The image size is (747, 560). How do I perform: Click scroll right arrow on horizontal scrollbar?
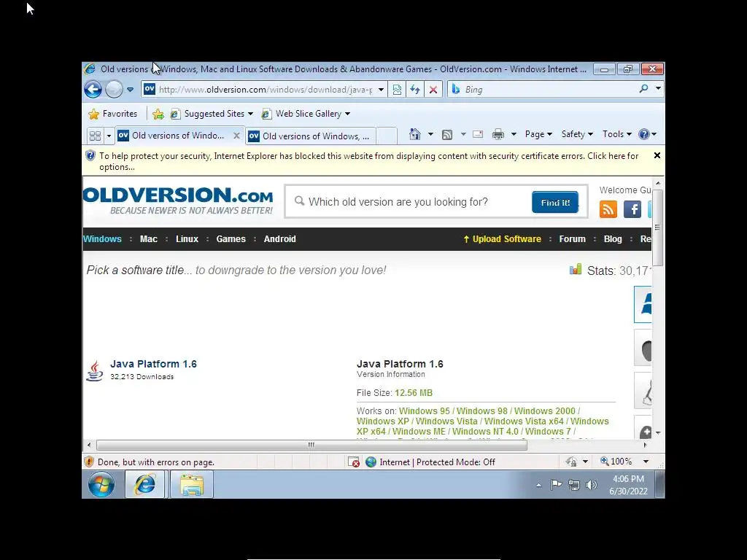point(645,446)
